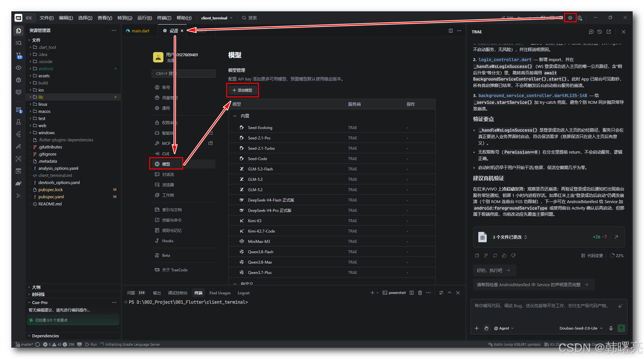The height and width of the screenshot is (359, 644).
Task: Open the Extensions activity bar icon
Action: [x=18, y=110]
